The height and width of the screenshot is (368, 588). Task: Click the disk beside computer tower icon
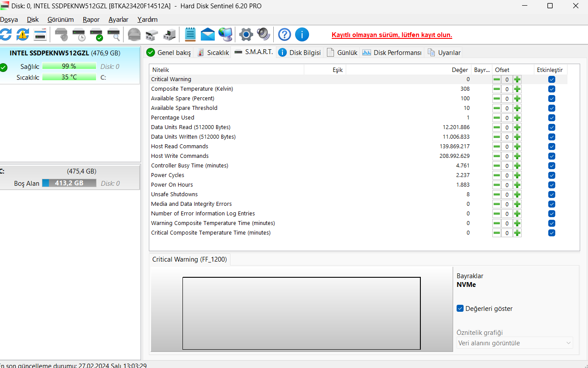169,34
